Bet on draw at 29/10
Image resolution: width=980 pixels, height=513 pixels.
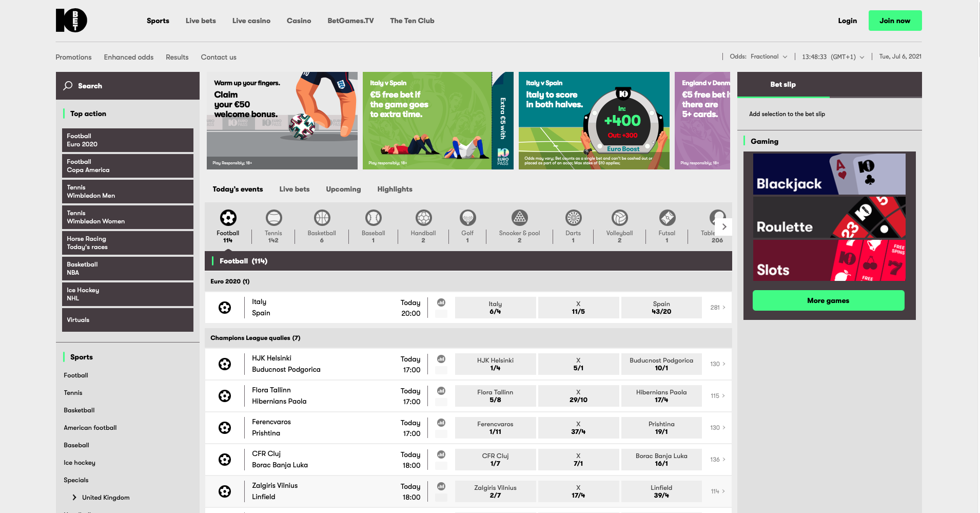[578, 396]
